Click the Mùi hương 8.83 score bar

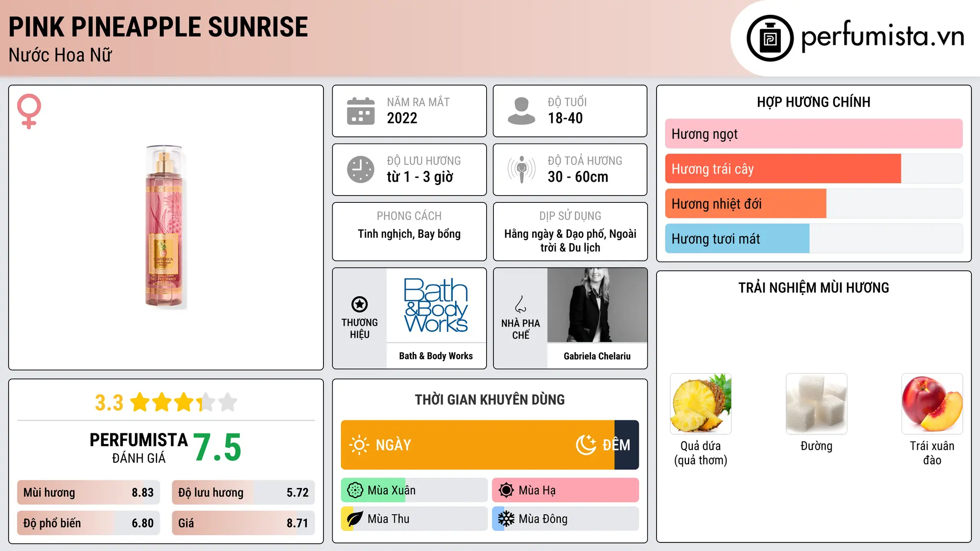[89, 493]
